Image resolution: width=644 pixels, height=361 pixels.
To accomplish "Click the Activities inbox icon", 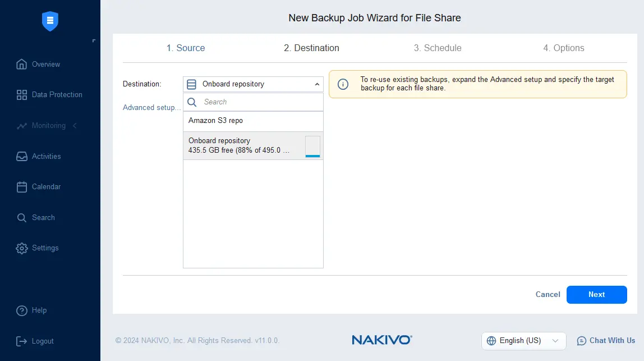I will pos(22,156).
